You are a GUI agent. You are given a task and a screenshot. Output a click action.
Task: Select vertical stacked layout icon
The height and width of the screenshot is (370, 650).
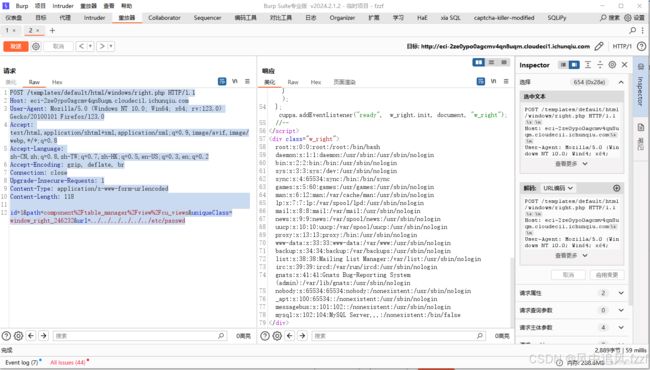coord(492,62)
